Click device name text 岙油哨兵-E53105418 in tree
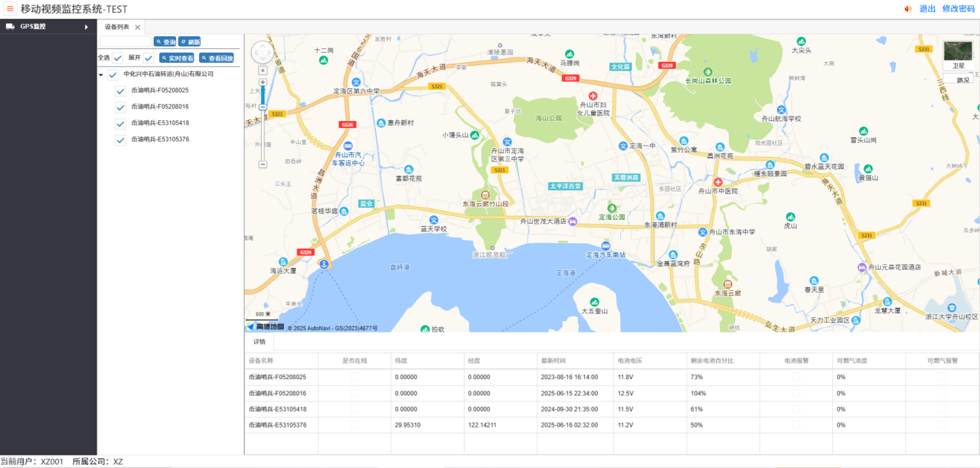This screenshot has height=468, width=980. [x=160, y=123]
